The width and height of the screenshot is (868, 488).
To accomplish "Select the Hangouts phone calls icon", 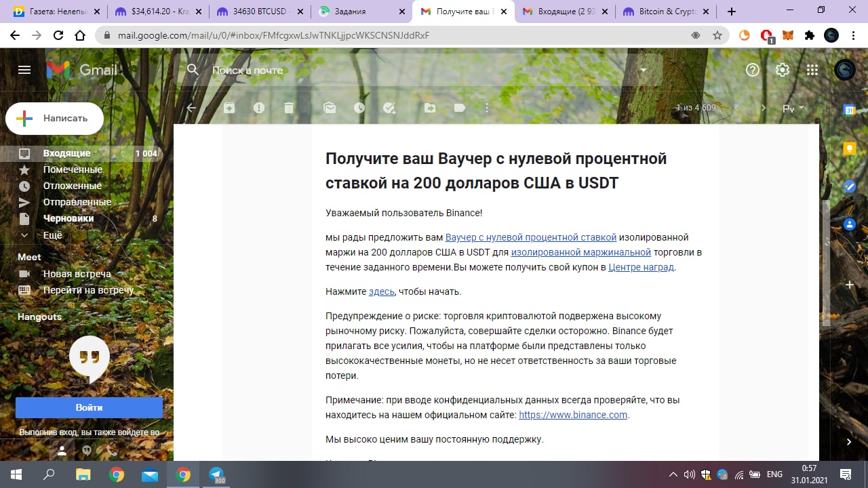I will tap(111, 450).
